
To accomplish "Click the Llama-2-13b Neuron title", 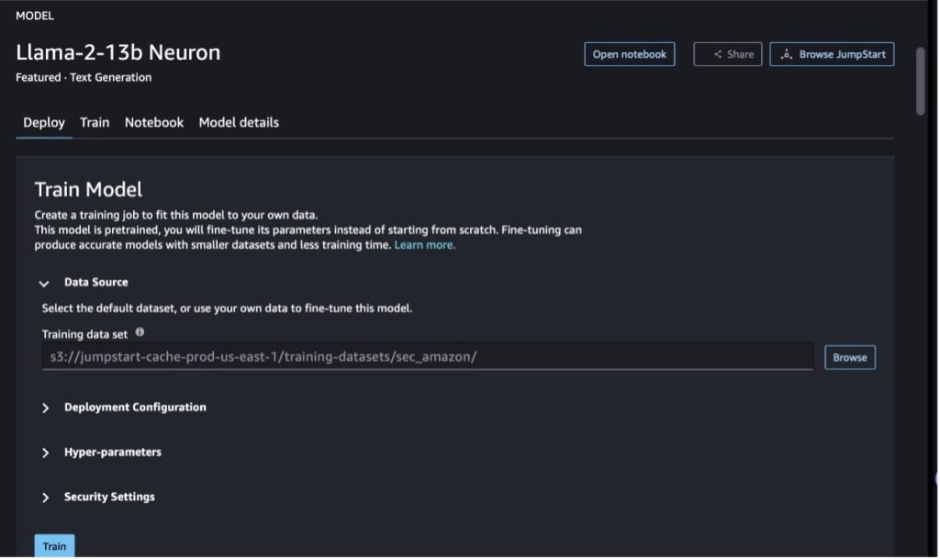I will pyautogui.click(x=118, y=52).
